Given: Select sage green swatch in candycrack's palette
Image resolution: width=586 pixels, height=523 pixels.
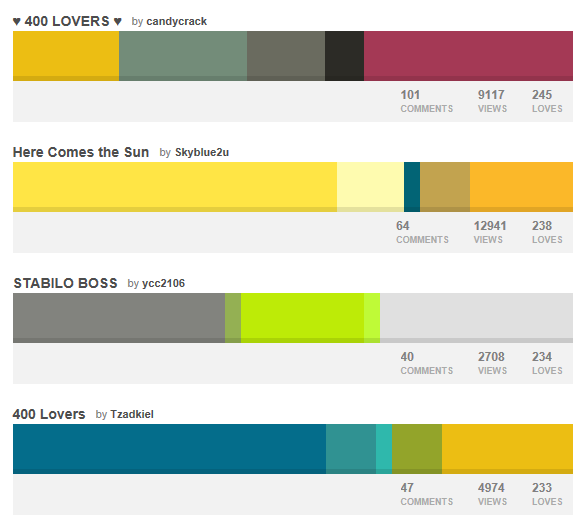Looking at the screenshot, I should pos(183,56).
